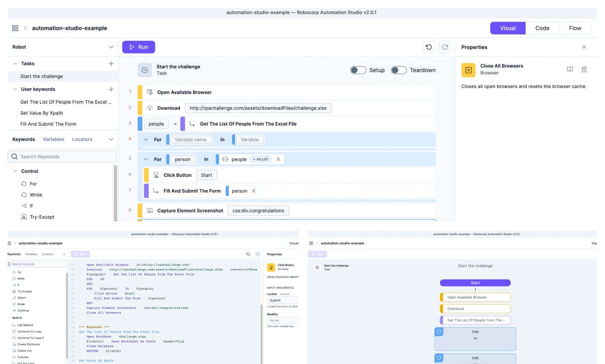605x364 pixels.
Task: Add a new task with the Tasks plus icon
Action: [x=111, y=63]
